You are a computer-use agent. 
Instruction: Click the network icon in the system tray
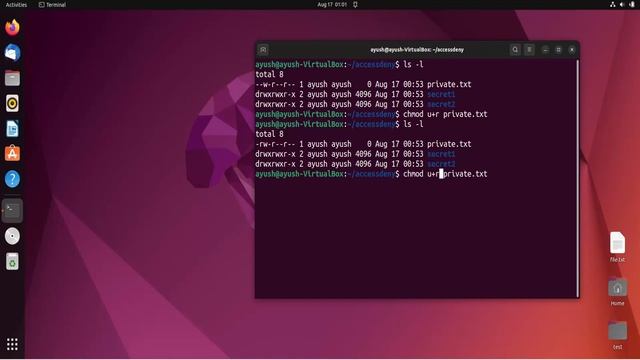pos(613,4)
